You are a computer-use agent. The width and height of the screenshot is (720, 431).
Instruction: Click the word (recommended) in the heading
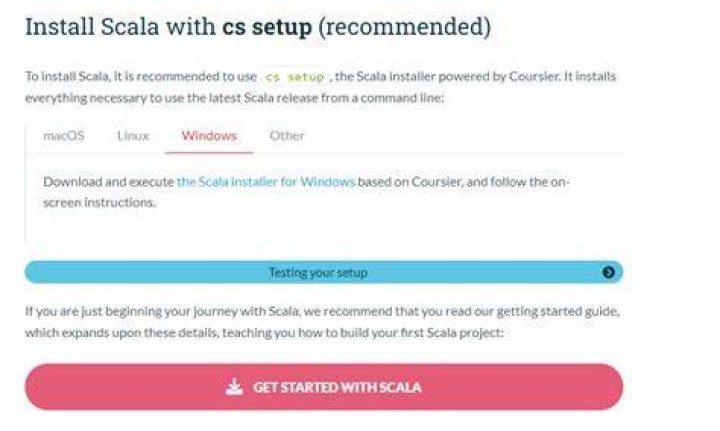pyautogui.click(x=405, y=27)
